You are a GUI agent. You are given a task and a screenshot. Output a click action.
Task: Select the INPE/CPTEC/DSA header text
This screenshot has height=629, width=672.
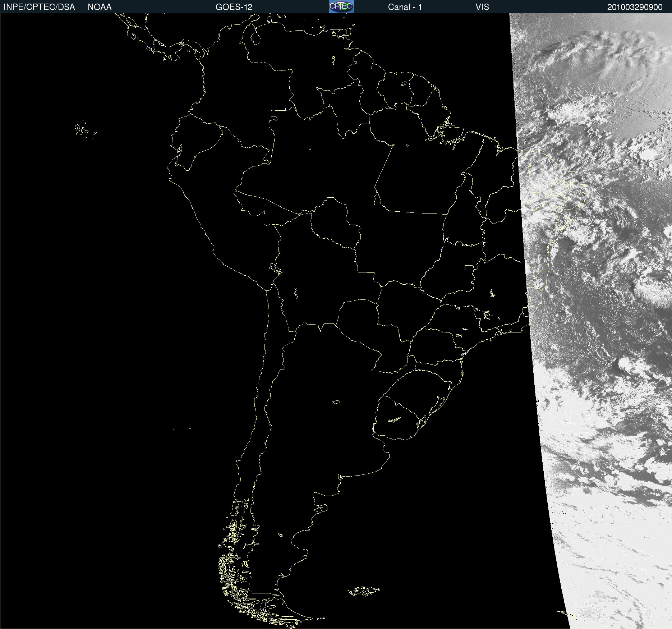coord(39,7)
